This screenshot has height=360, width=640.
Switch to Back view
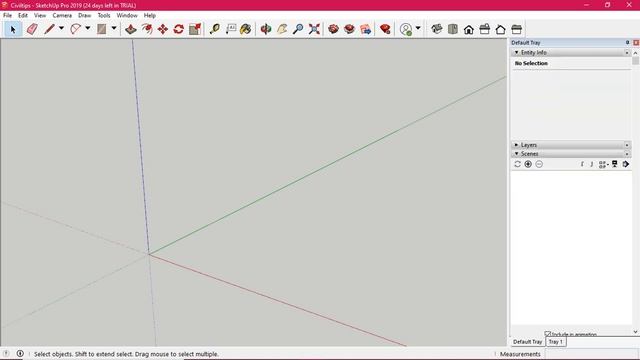pos(500,29)
